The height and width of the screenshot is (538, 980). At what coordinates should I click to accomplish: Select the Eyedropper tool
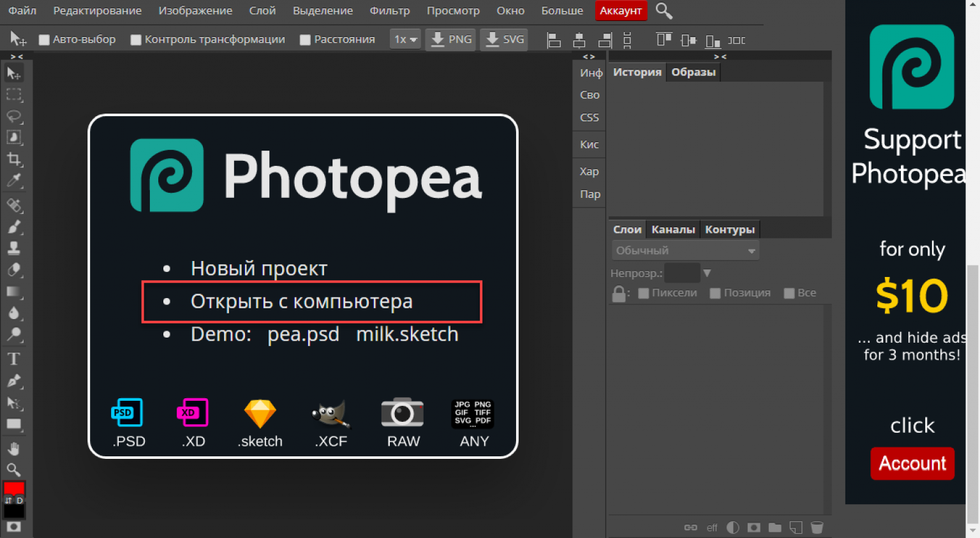pyautogui.click(x=13, y=181)
